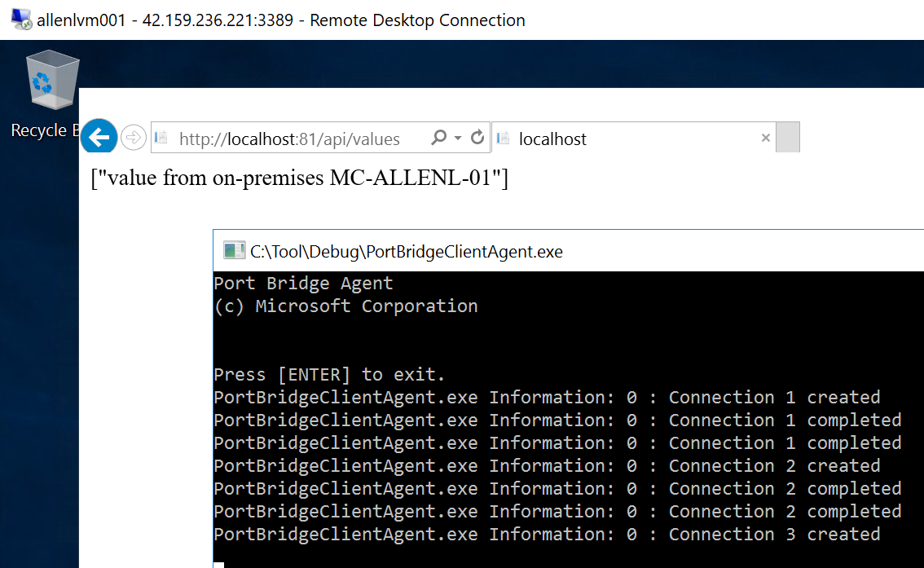Click the Internet Explorer back arrow button
Viewport: 924px width, 568px height.
click(99, 136)
